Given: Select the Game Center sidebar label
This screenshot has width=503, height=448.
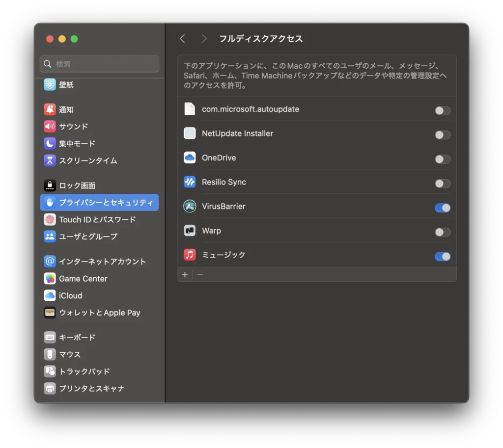Looking at the screenshot, I should pos(83,279).
